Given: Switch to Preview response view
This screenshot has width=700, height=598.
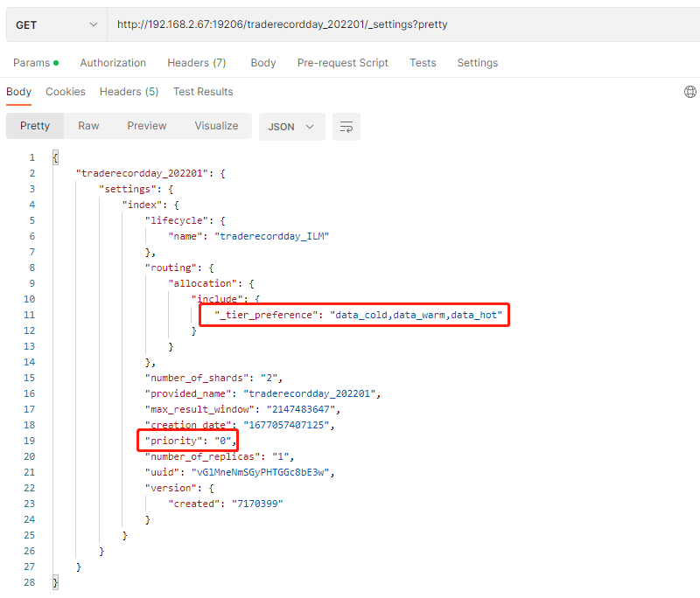Looking at the screenshot, I should pos(147,126).
